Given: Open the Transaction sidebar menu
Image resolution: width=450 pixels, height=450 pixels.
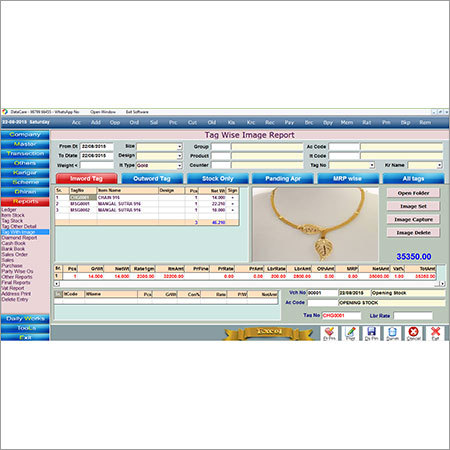Looking at the screenshot, I should [x=25, y=154].
